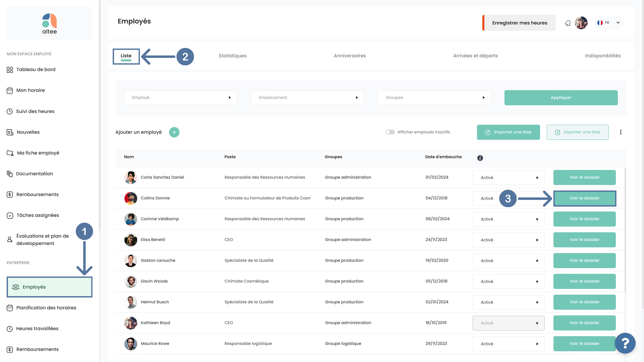
Task: Click the Date d'embauche column header
Action: tap(443, 157)
